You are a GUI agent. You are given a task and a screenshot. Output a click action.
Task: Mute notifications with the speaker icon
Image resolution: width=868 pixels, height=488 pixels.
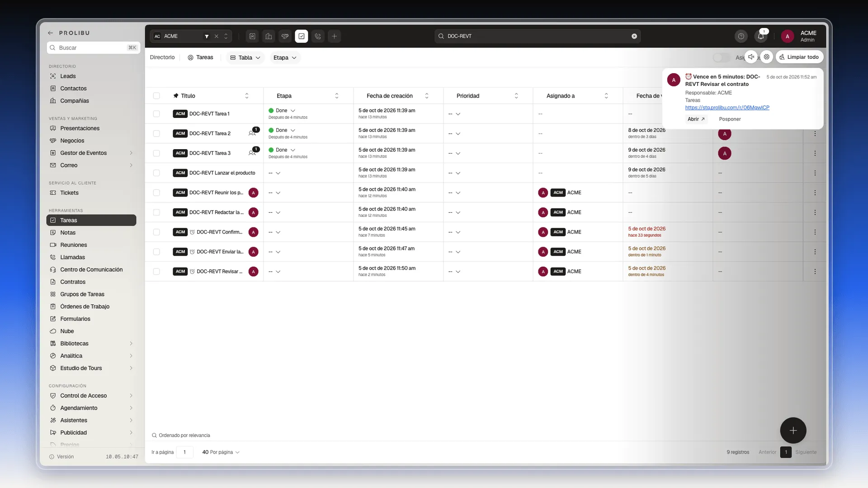coord(751,57)
